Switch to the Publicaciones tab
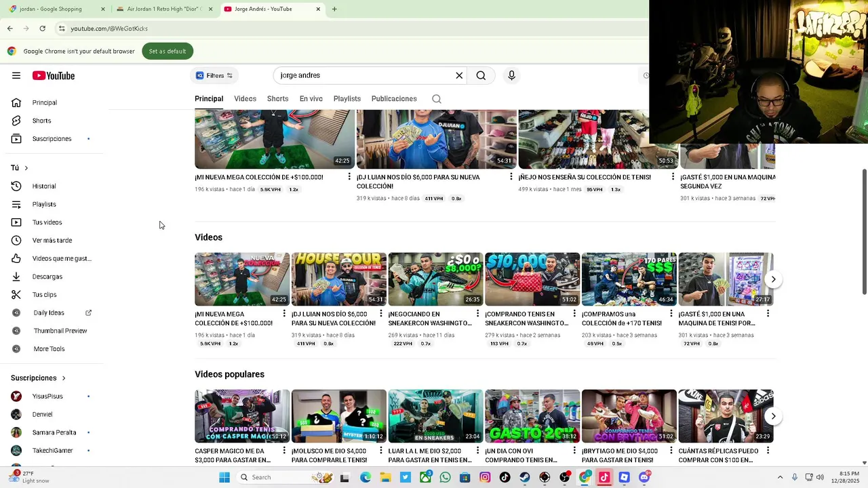 394,99
